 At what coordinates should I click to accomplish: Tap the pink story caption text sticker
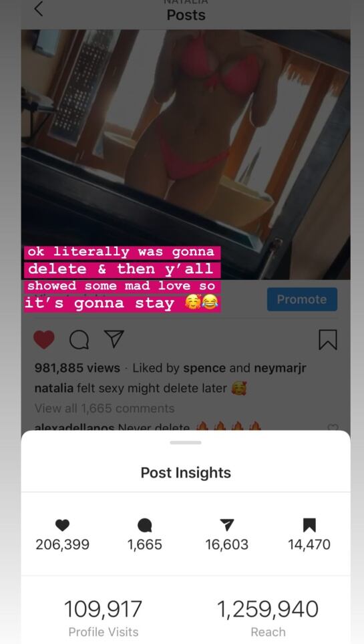[x=122, y=279]
